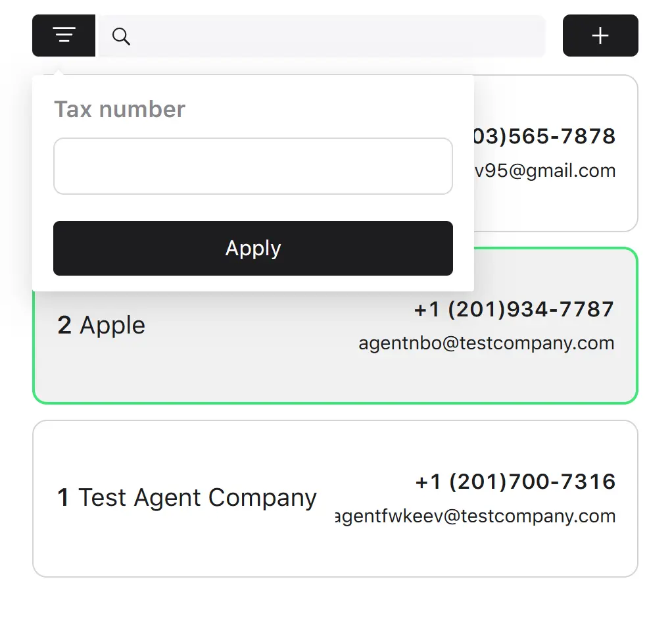Add new company with plus button
Image resolution: width=672 pixels, height=623 pixels.
[x=600, y=36]
